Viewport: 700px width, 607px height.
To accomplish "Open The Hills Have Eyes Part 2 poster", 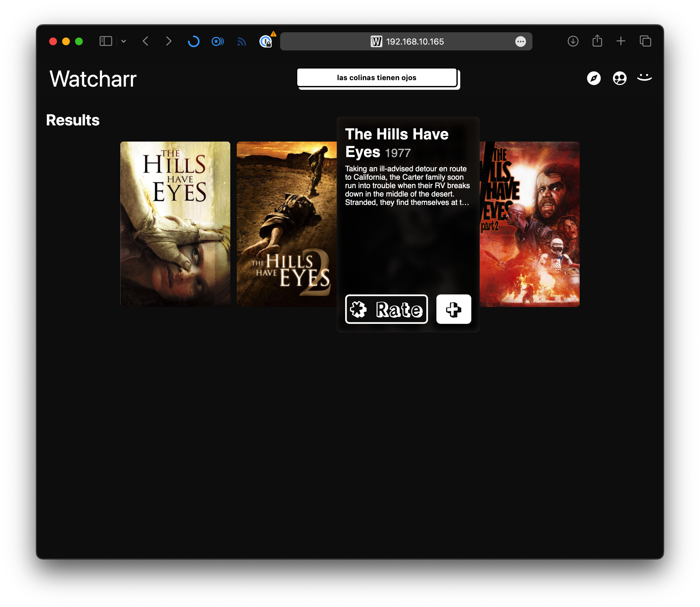I will point(530,224).
